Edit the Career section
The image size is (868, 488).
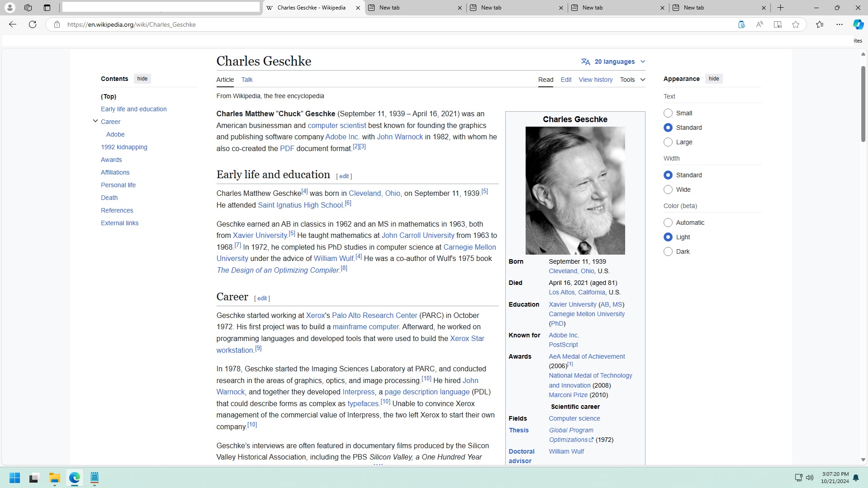coord(262,298)
